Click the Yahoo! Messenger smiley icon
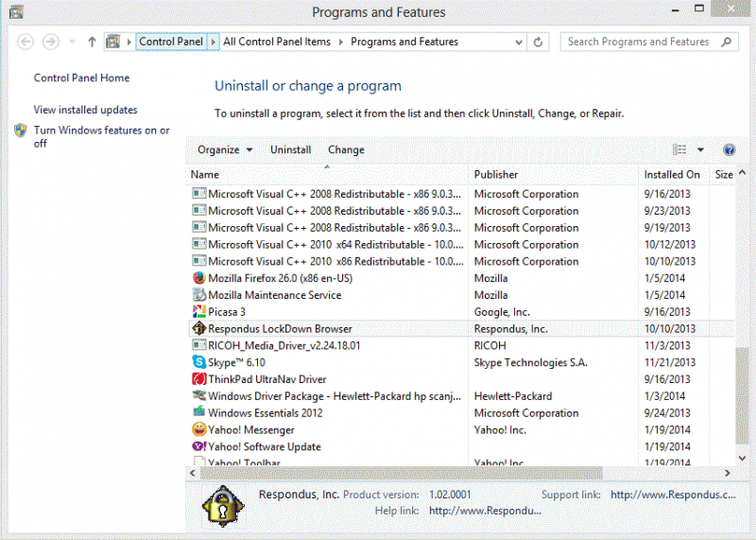The height and width of the screenshot is (540, 756). tap(198, 429)
